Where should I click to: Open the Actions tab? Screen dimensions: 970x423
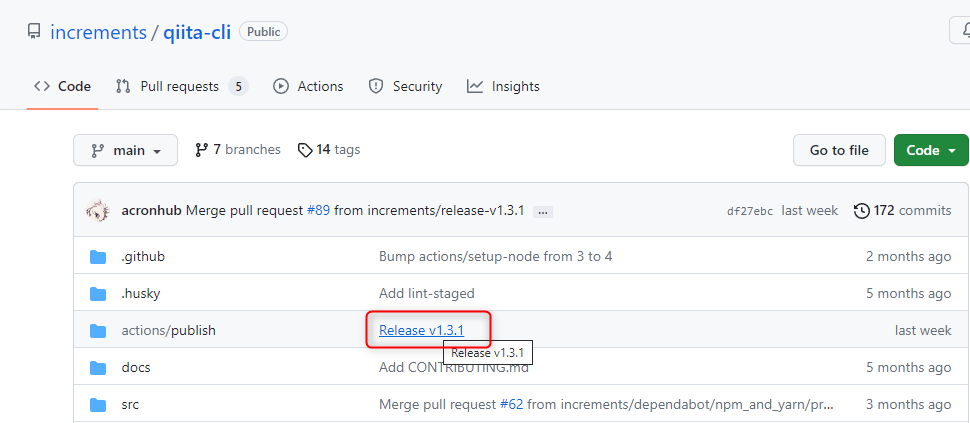(308, 87)
